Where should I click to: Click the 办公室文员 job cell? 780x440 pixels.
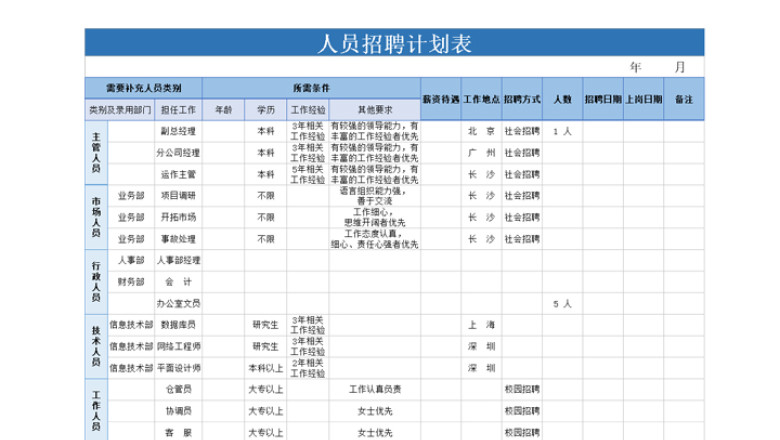pos(178,303)
